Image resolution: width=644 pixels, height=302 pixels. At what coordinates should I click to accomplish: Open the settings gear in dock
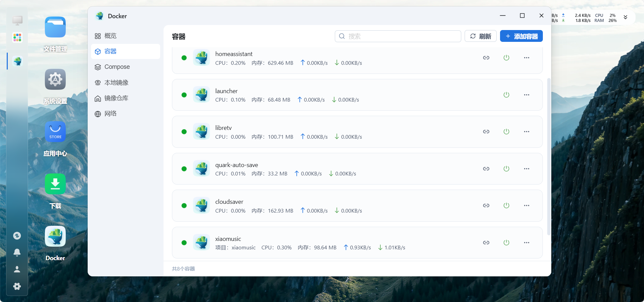click(x=17, y=286)
